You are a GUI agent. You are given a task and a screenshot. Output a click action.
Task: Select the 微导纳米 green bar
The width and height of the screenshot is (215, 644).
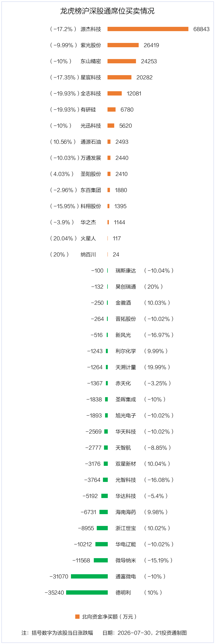(101, 560)
